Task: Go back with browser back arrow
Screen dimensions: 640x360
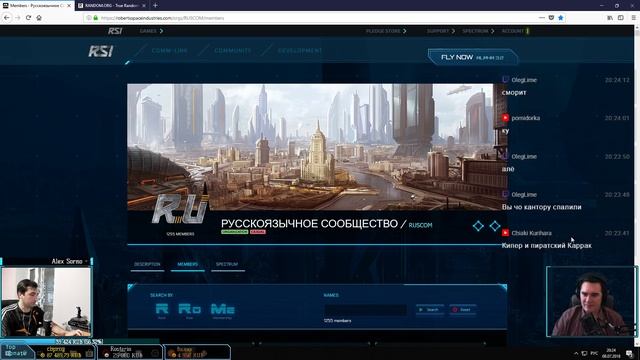Action: [7, 18]
